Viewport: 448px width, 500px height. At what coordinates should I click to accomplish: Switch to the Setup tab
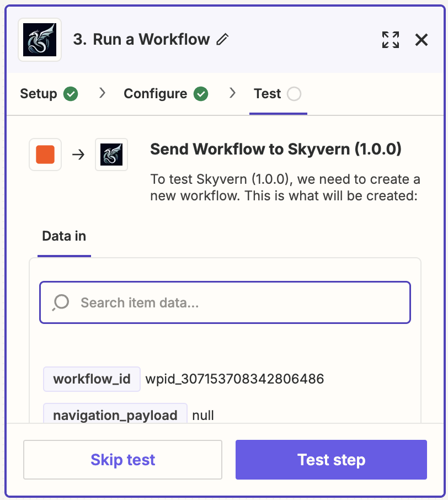point(39,94)
